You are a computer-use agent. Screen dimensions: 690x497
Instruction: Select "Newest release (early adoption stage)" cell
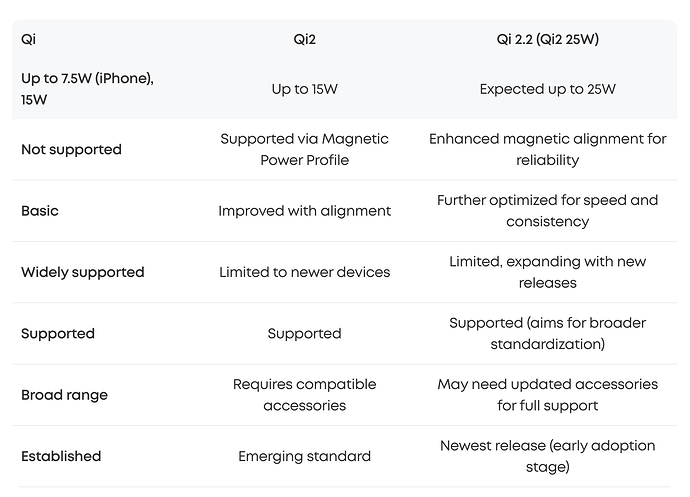(x=547, y=456)
